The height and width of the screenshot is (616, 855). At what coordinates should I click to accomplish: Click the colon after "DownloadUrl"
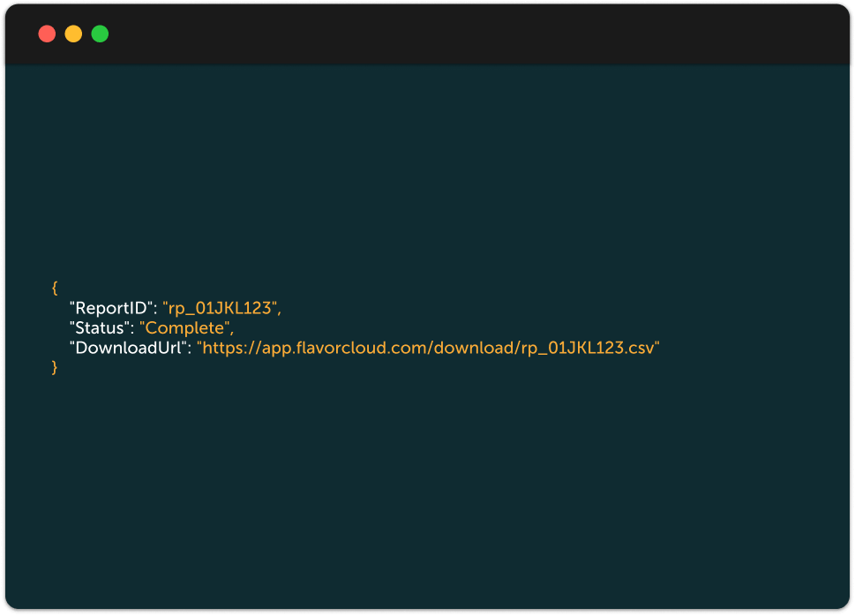[x=189, y=348]
